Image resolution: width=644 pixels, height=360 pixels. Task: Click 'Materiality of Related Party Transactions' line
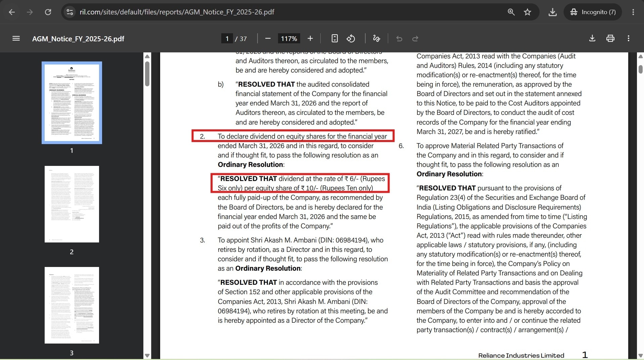500,273
